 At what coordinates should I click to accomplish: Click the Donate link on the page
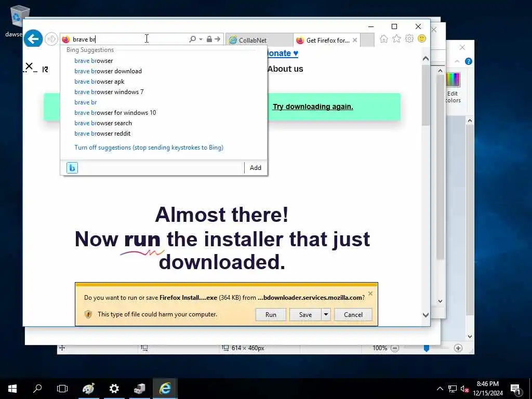[x=283, y=54]
